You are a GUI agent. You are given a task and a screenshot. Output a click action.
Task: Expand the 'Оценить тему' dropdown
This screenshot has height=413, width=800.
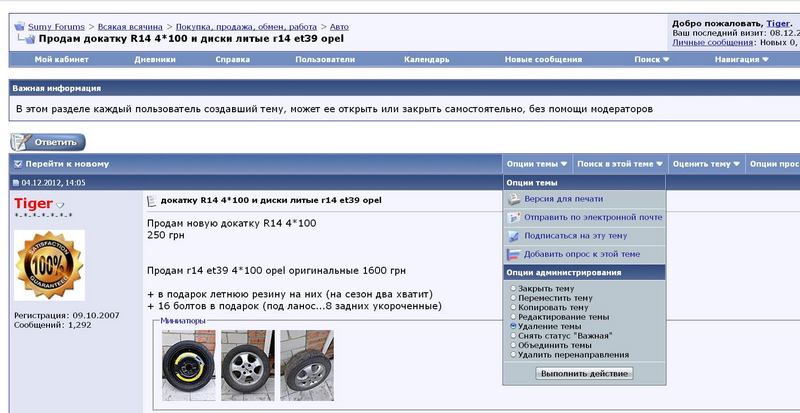(704, 163)
